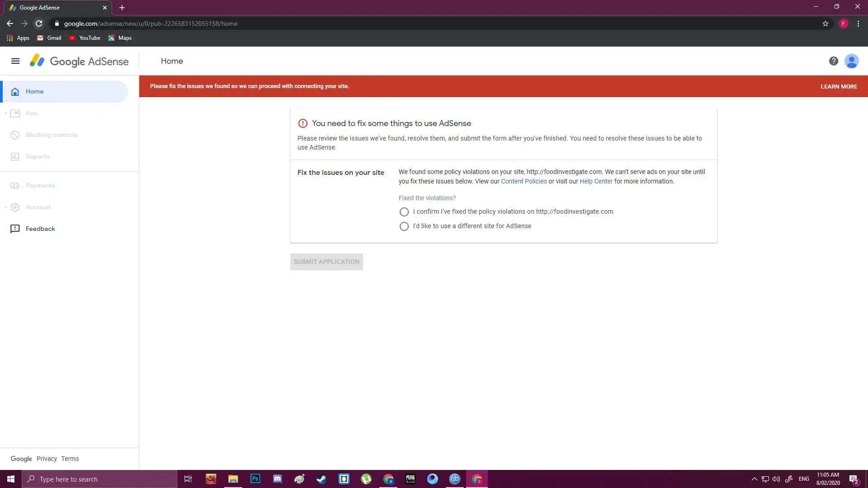The image size is (868, 488).
Task: Click LEARN MORE in the red banner
Action: 839,86
